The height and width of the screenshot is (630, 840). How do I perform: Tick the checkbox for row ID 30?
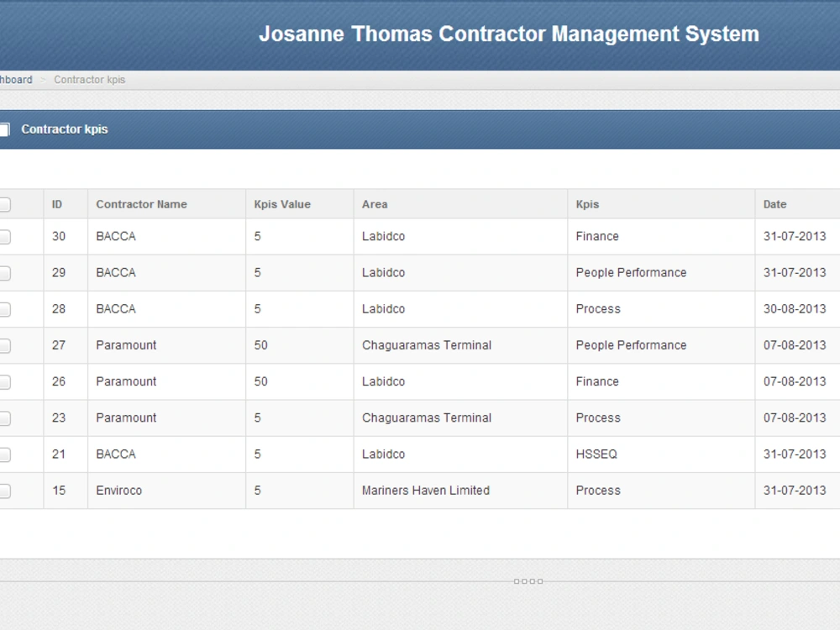pos(4,237)
